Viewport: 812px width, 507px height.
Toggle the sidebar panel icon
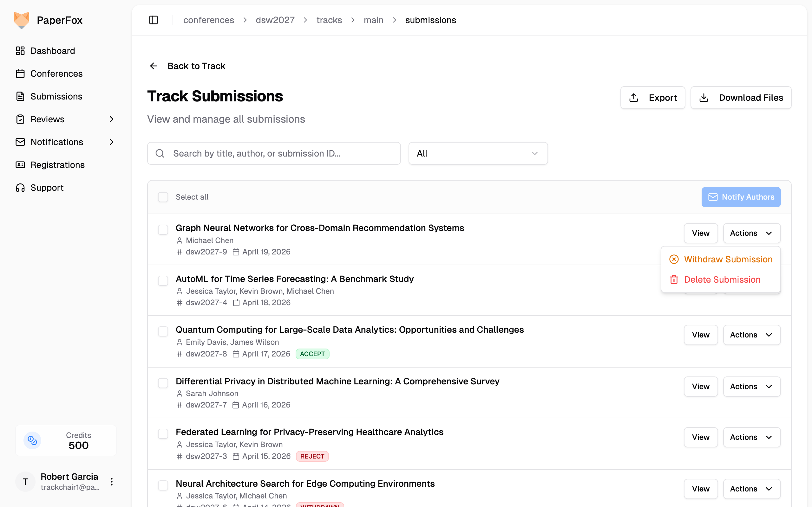tap(153, 20)
